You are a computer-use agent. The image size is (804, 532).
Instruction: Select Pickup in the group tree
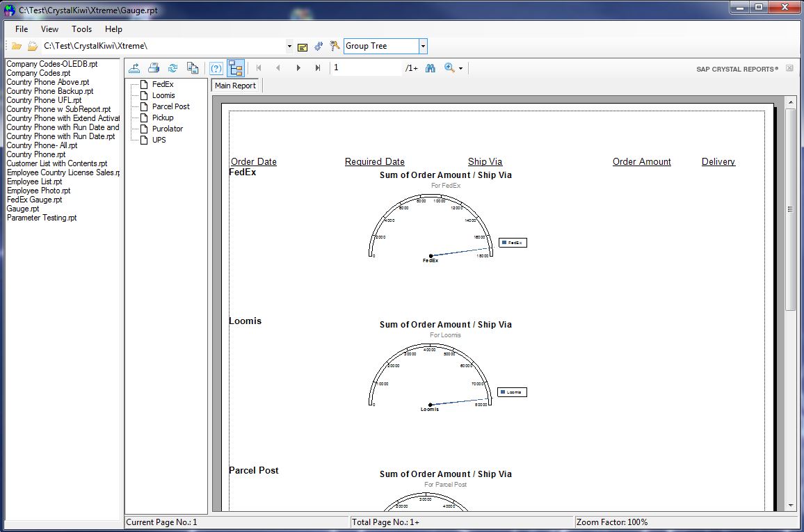coord(163,118)
